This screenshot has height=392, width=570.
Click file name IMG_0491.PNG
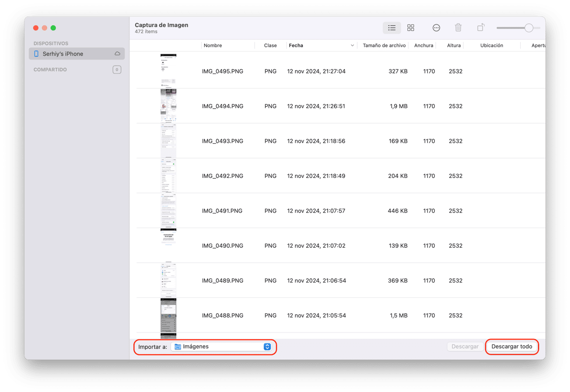click(x=222, y=211)
